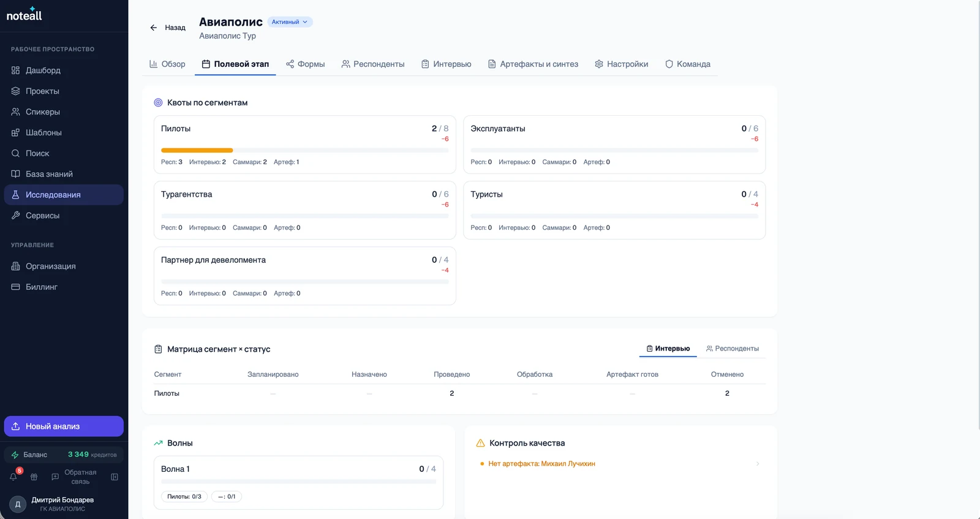Click Проведено value 2 for Пилоты
The width and height of the screenshot is (980, 519).
[x=452, y=393]
